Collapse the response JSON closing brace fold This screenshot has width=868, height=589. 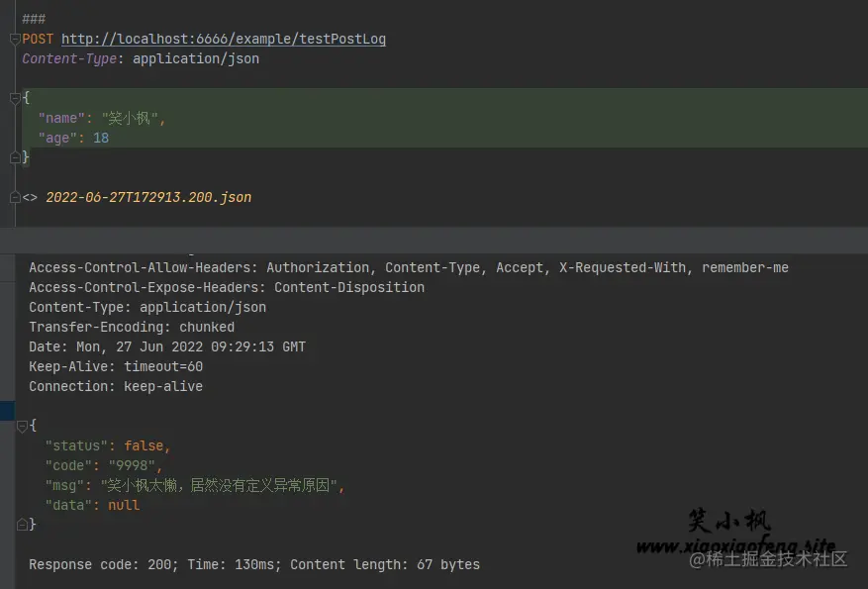[x=22, y=525]
